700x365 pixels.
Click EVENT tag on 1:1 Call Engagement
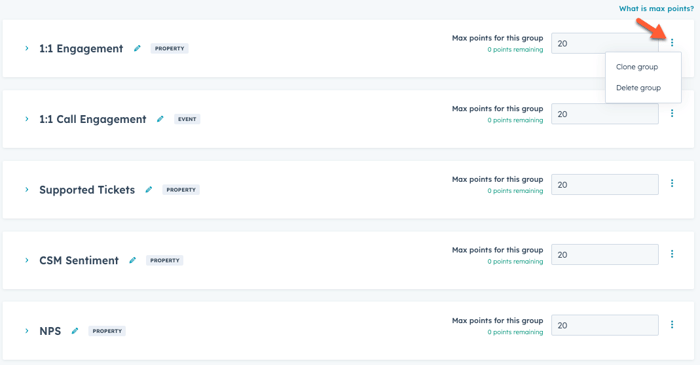pyautogui.click(x=187, y=119)
